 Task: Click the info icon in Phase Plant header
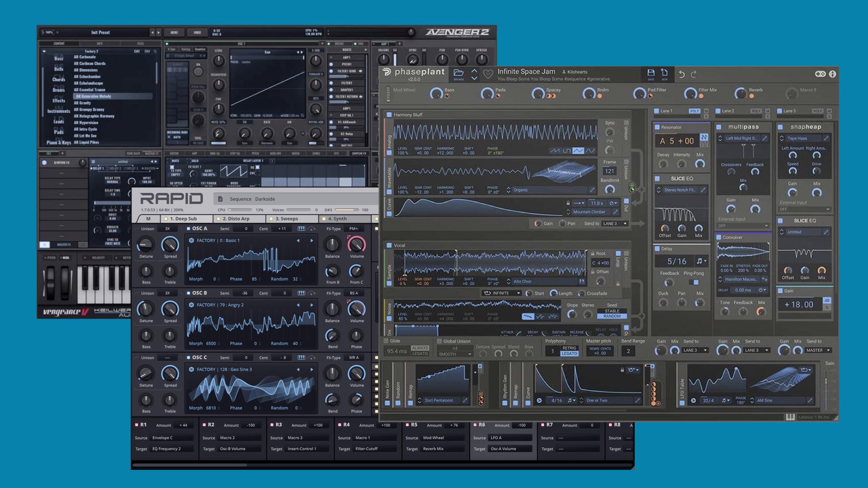click(832, 74)
